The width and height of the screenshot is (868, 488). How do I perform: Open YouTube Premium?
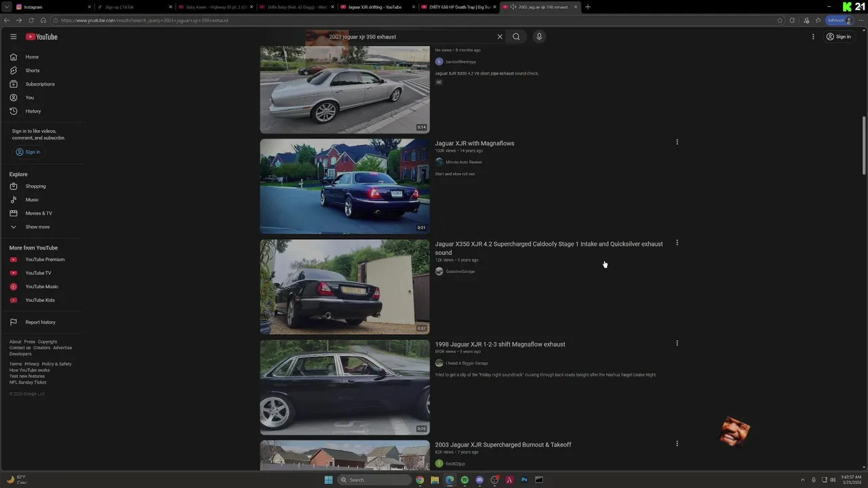[45, 260]
